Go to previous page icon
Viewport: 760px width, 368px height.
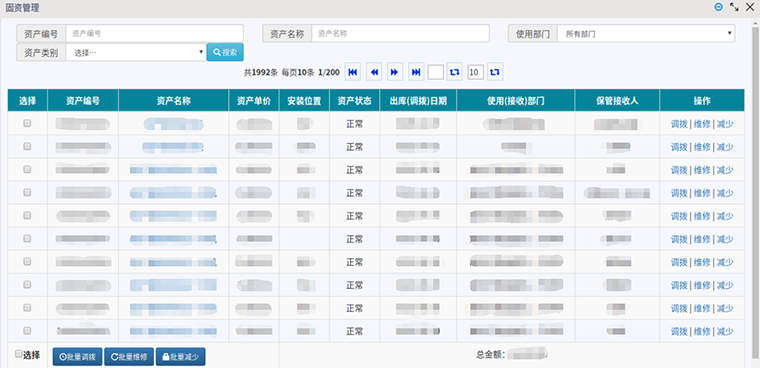tap(374, 73)
